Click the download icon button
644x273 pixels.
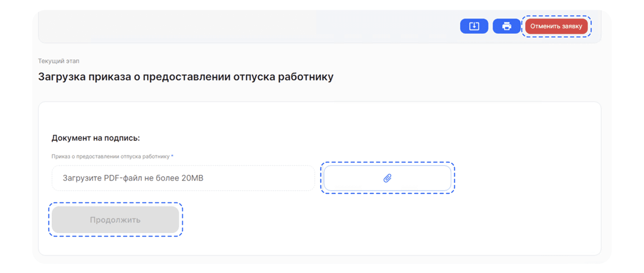tap(474, 26)
